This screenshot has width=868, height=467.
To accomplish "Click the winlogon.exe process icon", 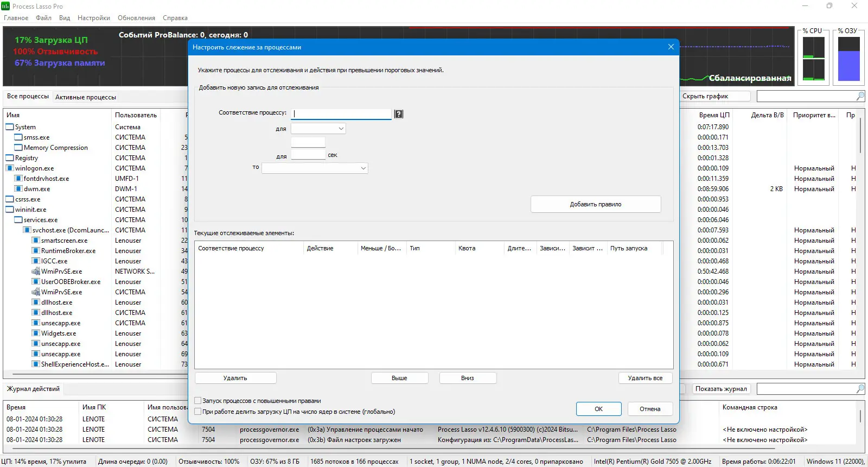I will [x=10, y=168].
